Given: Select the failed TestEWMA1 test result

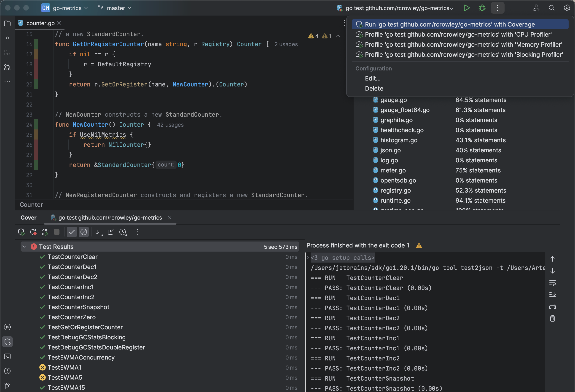Looking at the screenshot, I should [x=64, y=367].
